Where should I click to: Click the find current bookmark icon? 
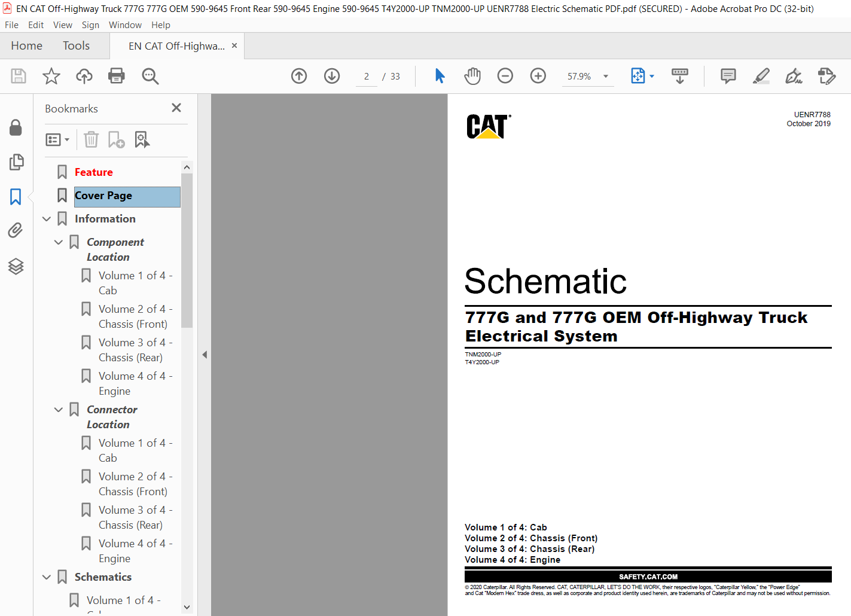coord(142,139)
